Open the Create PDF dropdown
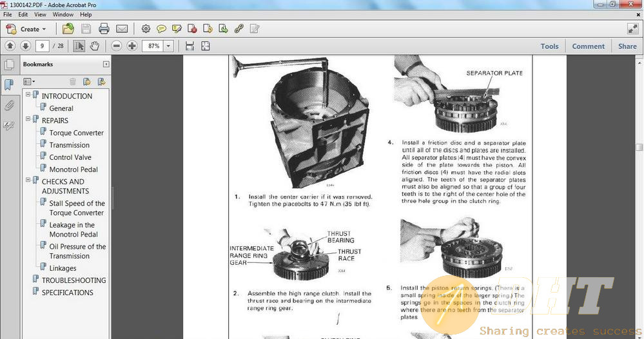Viewport: 644px width, 339px height. pos(26,29)
